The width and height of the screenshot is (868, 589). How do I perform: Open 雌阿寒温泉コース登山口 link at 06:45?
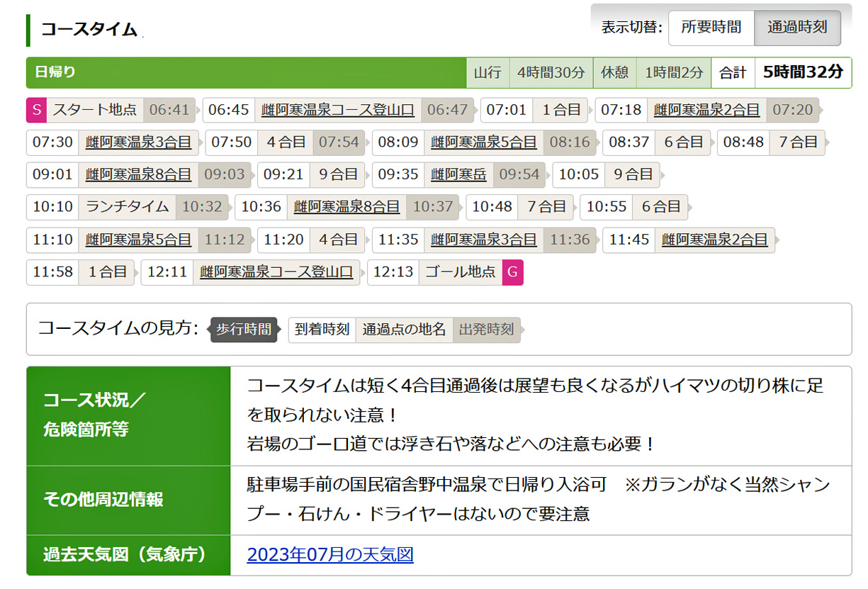(337, 110)
